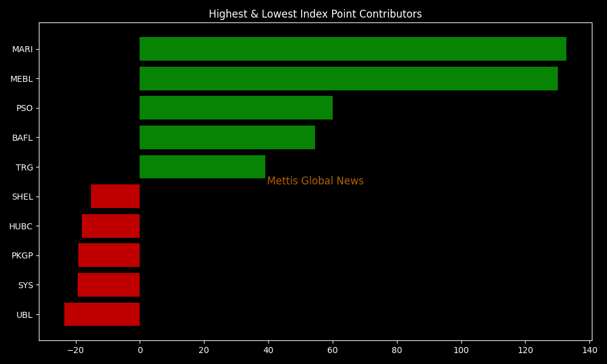Click the x-axis tick label 100

point(461,351)
